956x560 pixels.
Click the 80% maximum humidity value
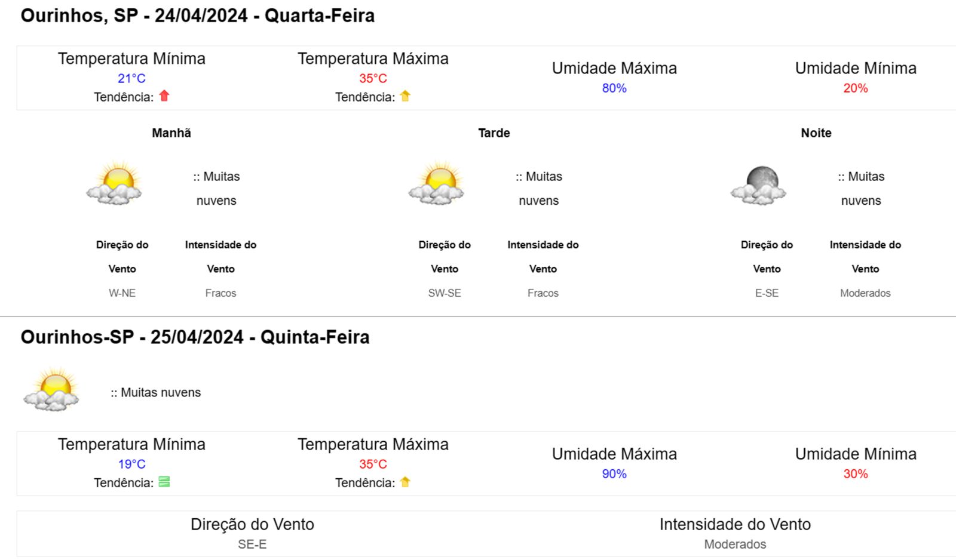coord(614,88)
